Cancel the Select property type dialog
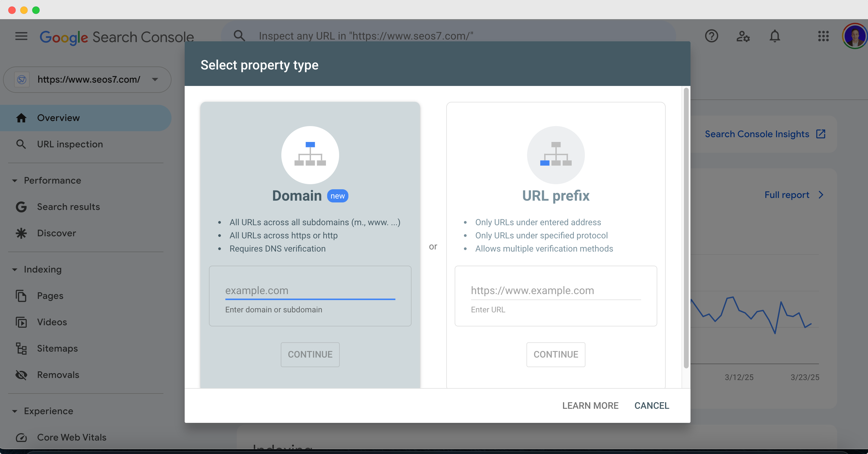Viewport: 868px width, 454px height. [x=652, y=405]
